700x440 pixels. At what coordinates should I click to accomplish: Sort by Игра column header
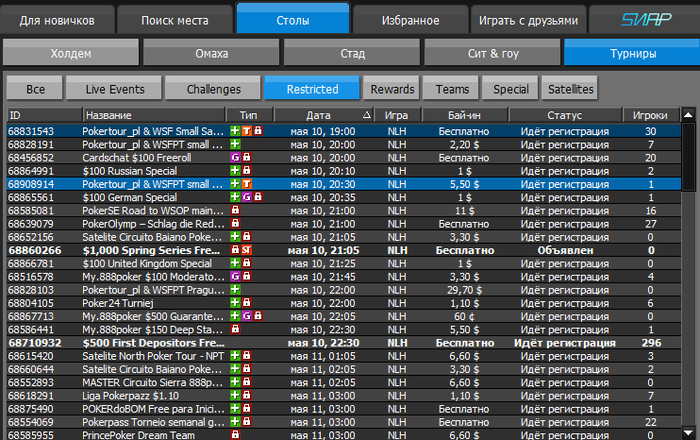tap(397, 115)
